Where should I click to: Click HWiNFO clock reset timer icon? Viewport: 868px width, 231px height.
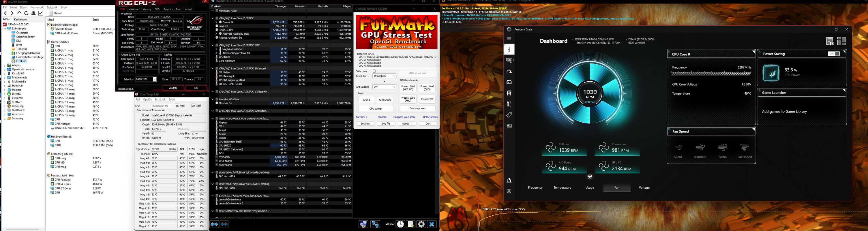pyautogui.click(x=400, y=224)
